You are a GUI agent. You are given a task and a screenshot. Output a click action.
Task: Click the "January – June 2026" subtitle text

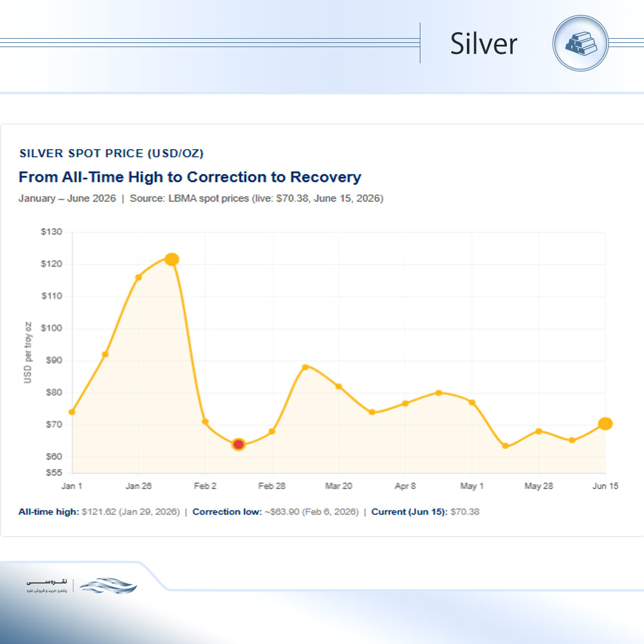point(67,199)
